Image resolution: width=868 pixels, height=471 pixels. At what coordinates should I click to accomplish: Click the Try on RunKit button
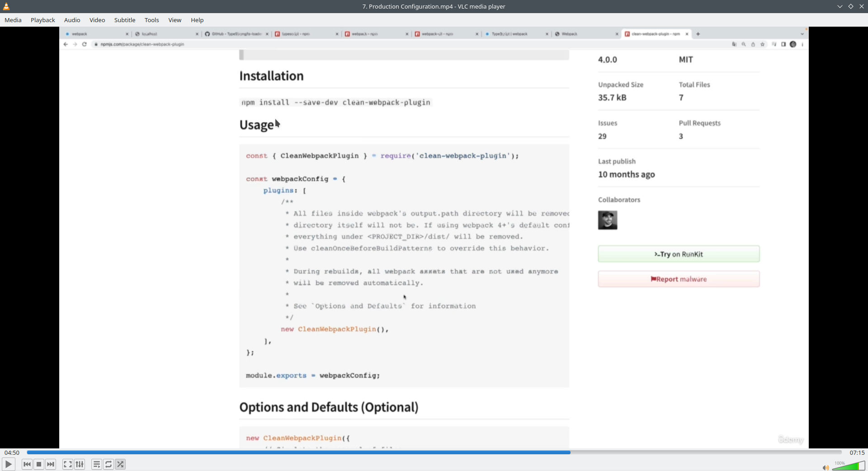679,254
